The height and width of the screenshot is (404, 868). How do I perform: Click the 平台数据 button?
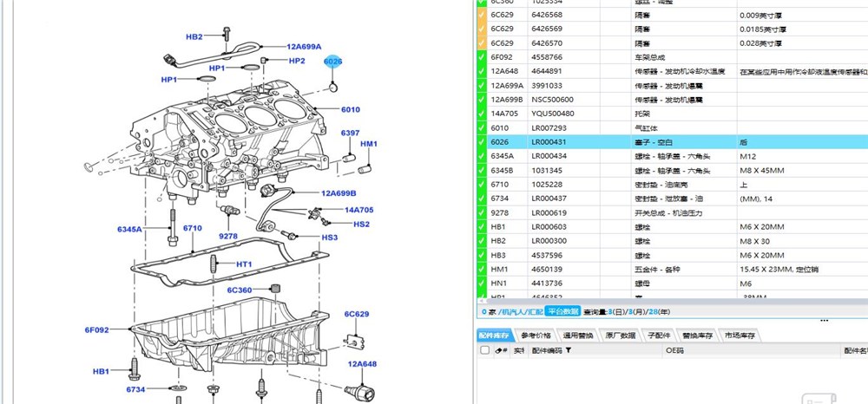pos(563,312)
